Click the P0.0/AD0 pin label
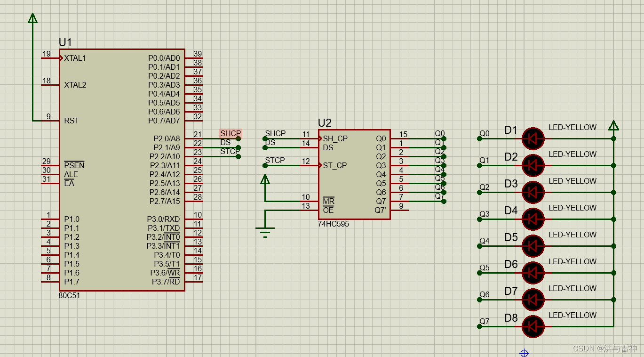The width and height of the screenshot is (644, 357). click(x=164, y=58)
